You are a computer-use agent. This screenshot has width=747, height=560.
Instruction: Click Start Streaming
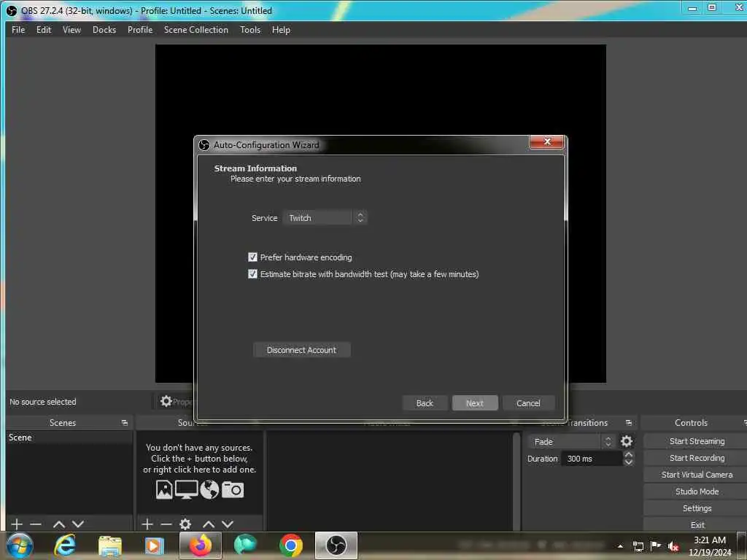click(x=697, y=441)
